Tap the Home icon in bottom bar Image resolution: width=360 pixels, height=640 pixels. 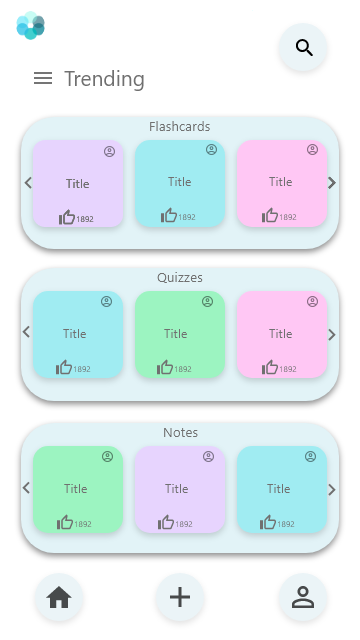pyautogui.click(x=59, y=598)
